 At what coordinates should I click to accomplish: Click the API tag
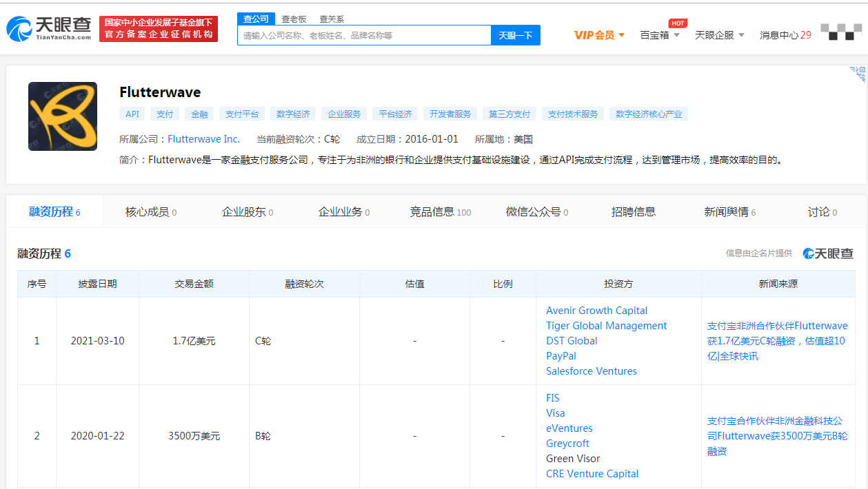point(132,114)
